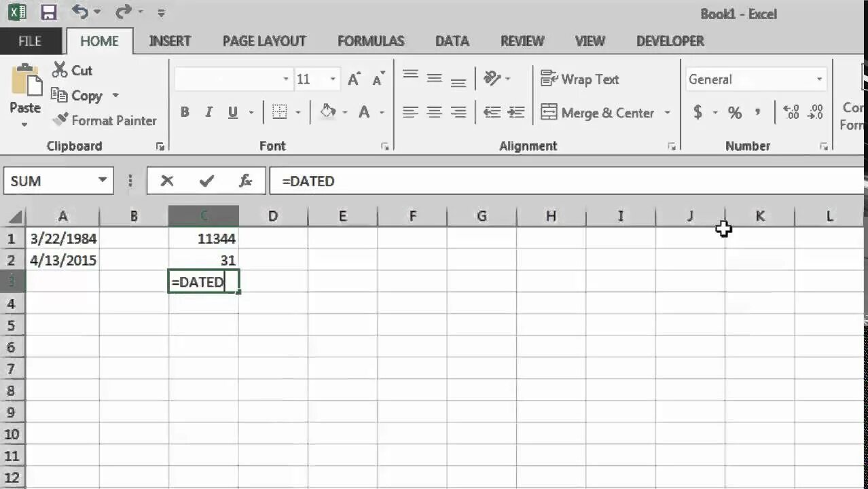Viewport: 868px width, 489px height.
Task: Switch to the INSERT ribbon tab
Action: point(170,41)
